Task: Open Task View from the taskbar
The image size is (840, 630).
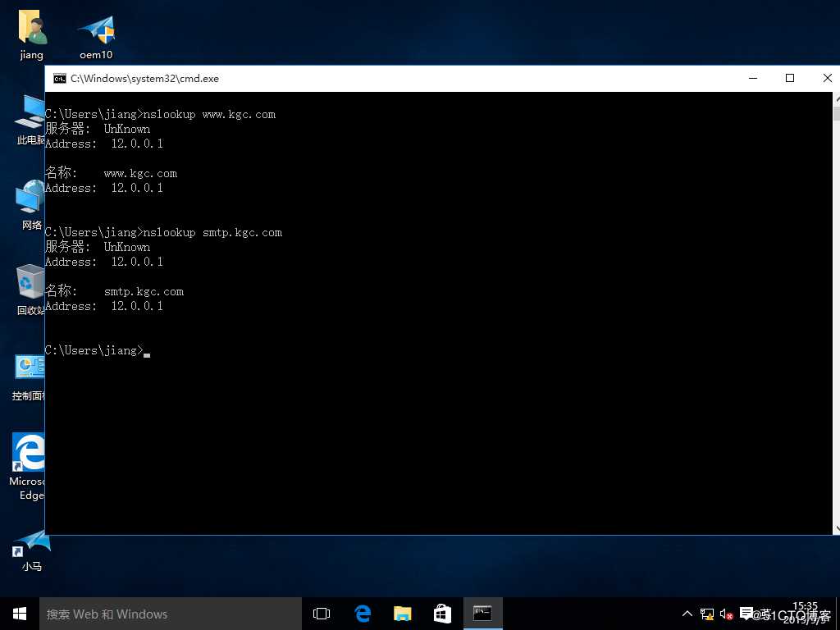Action: pyautogui.click(x=322, y=614)
